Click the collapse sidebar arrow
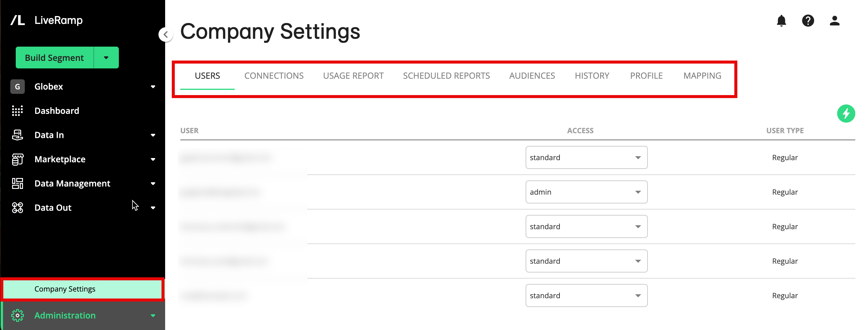The height and width of the screenshot is (330, 868). 165,34
